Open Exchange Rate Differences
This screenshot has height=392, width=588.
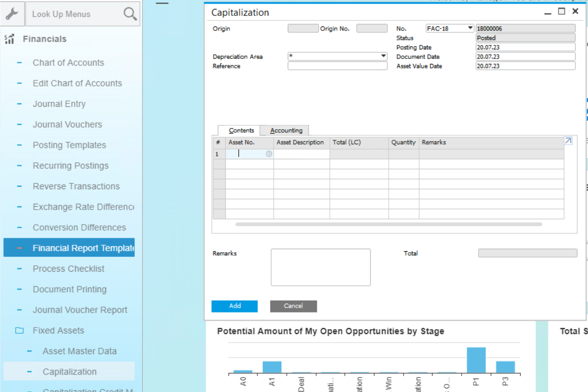click(83, 207)
